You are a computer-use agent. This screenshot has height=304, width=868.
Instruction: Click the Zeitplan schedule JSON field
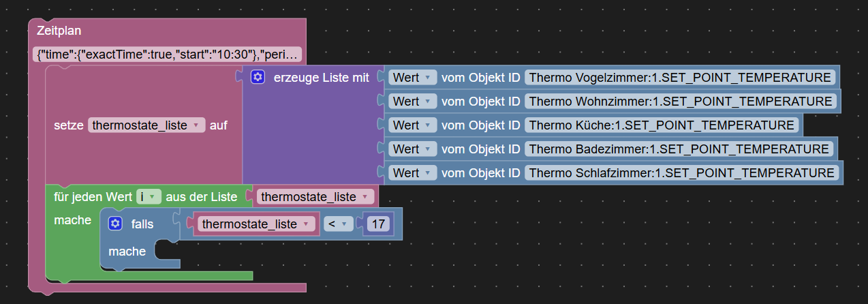click(167, 55)
